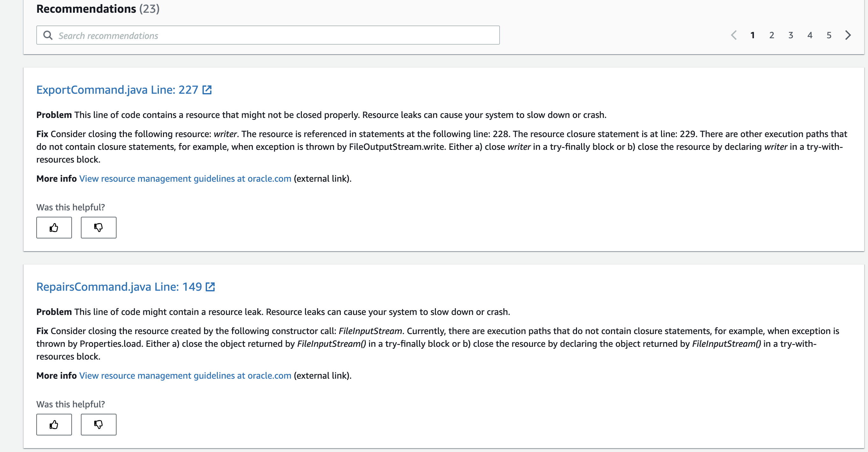Select page 1 in pagination

coord(752,35)
